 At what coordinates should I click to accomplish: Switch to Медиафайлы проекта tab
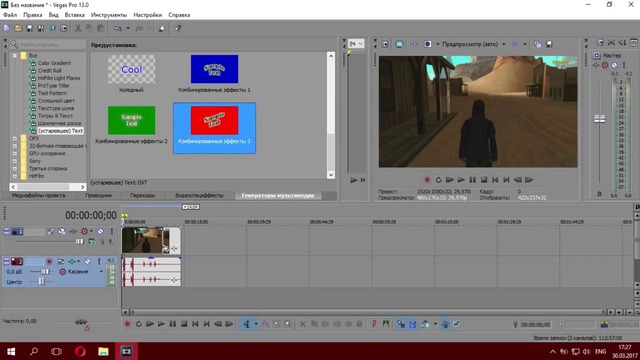38,196
